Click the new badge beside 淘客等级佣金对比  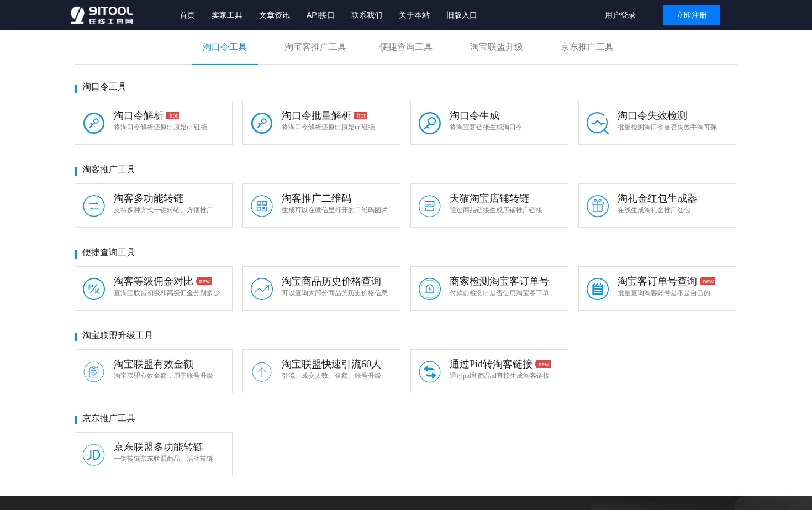click(204, 281)
